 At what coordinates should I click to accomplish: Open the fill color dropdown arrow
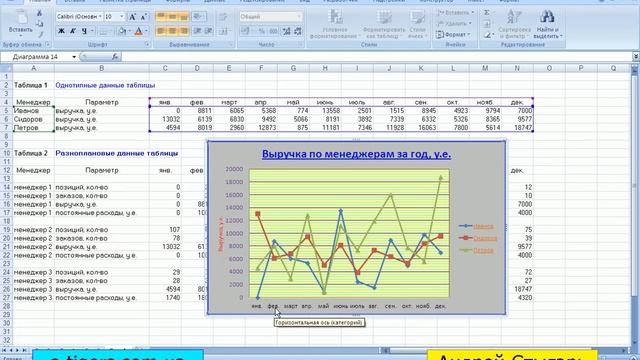coord(129,31)
